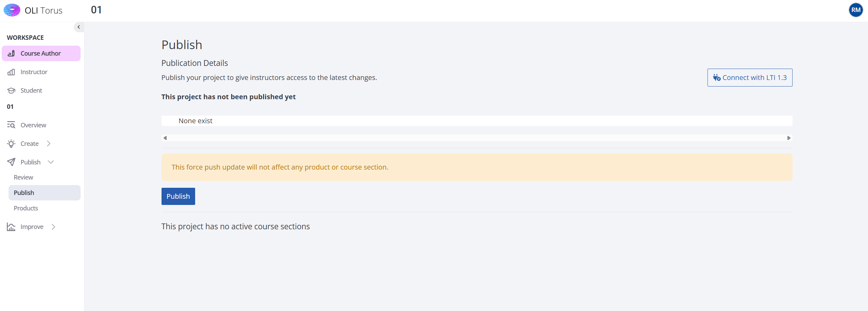This screenshot has height=311, width=868.
Task: Click the horizontal scrollbar left arrow
Action: (165, 138)
